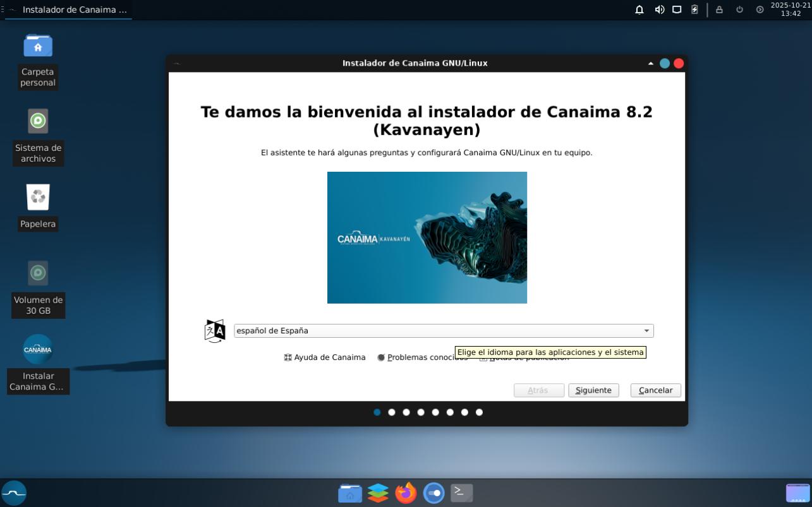Image resolution: width=812 pixels, height=507 pixels.
Task: Click the volume speaker icon in panel
Action: click(x=659, y=9)
